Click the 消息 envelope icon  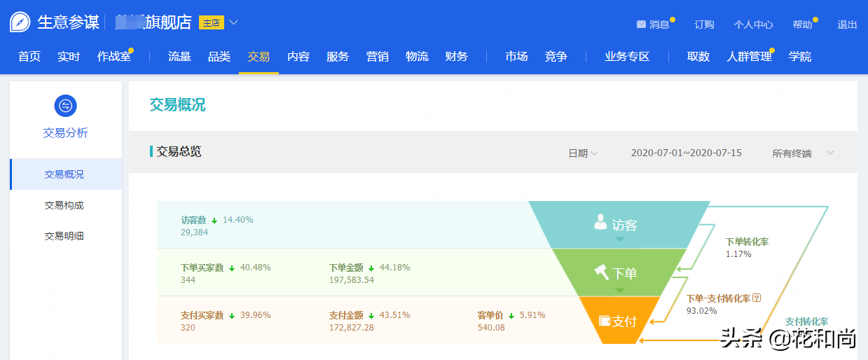[x=640, y=25]
